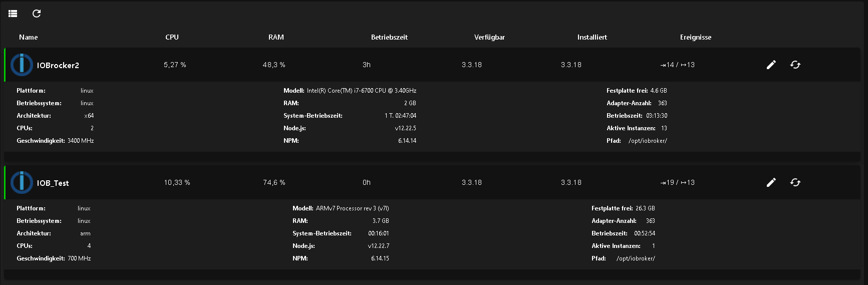The width and height of the screenshot is (868, 285).
Task: Open the pencil editor for IOB_Test
Action: pyautogui.click(x=771, y=182)
